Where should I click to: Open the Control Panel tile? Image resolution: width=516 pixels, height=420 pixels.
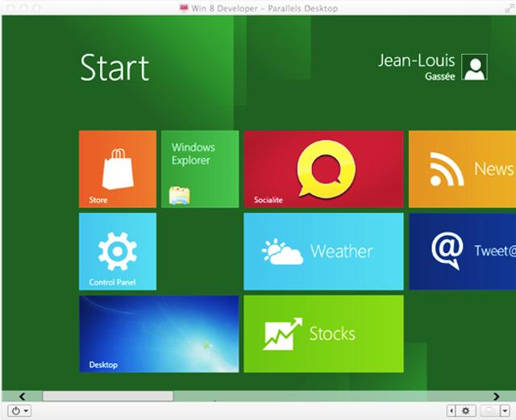[118, 252]
